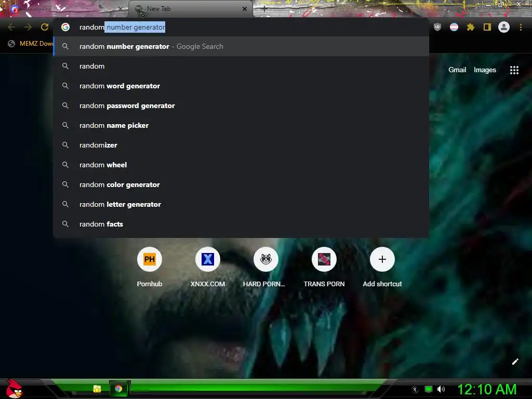Open the network monitor tray icon
Viewport: 532px width, 399px height.
[x=429, y=389]
